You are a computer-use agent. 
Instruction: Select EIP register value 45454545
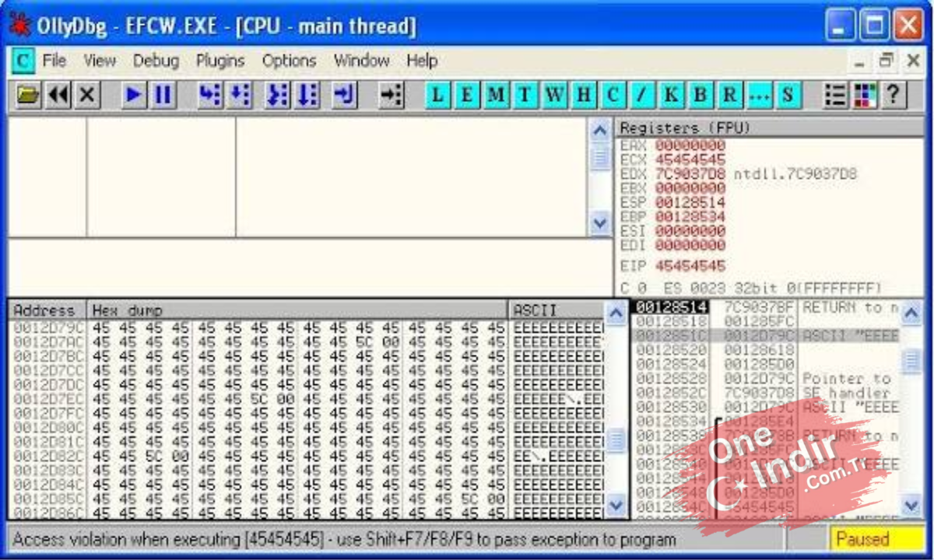tap(690, 266)
